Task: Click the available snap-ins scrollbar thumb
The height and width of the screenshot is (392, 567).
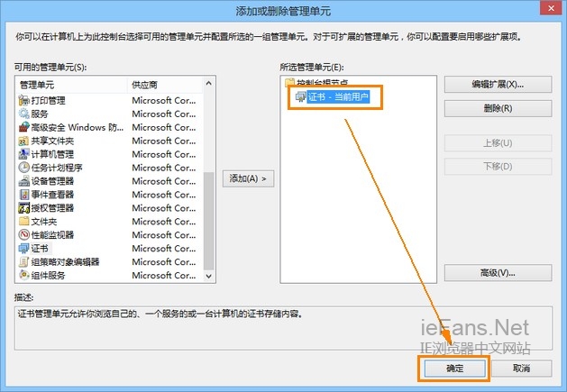Action: click(208, 221)
